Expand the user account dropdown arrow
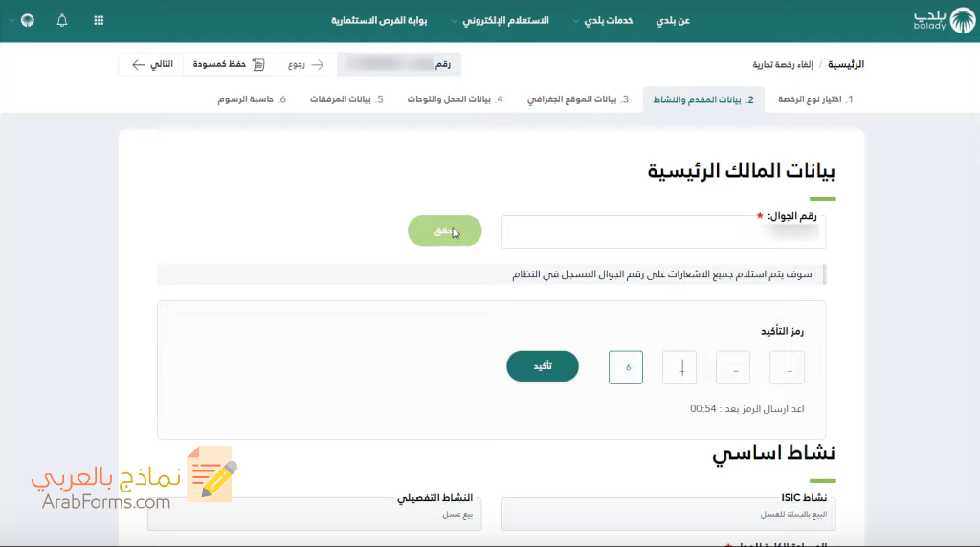This screenshot has height=547, width=980. point(11,21)
